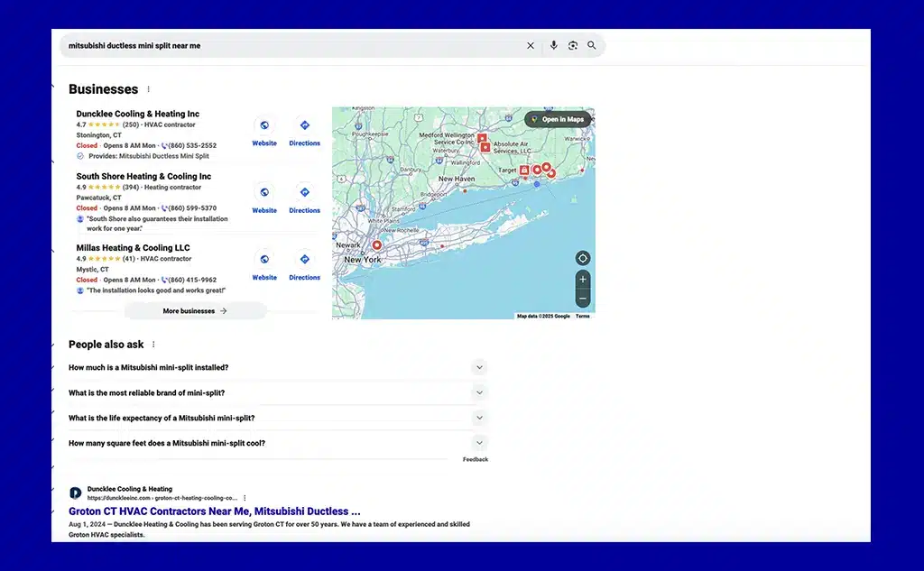This screenshot has width=924, height=571.
Task: Get Directions icon for Millas Heating & Cooling LLC
Action: click(x=305, y=259)
